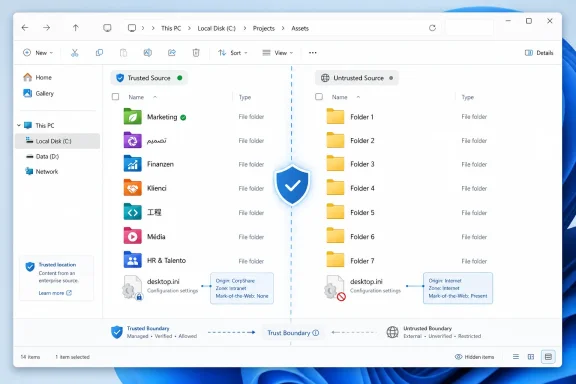Viewport: 576px width, 384px height.
Task: Open the View dropdown
Action: (x=278, y=53)
